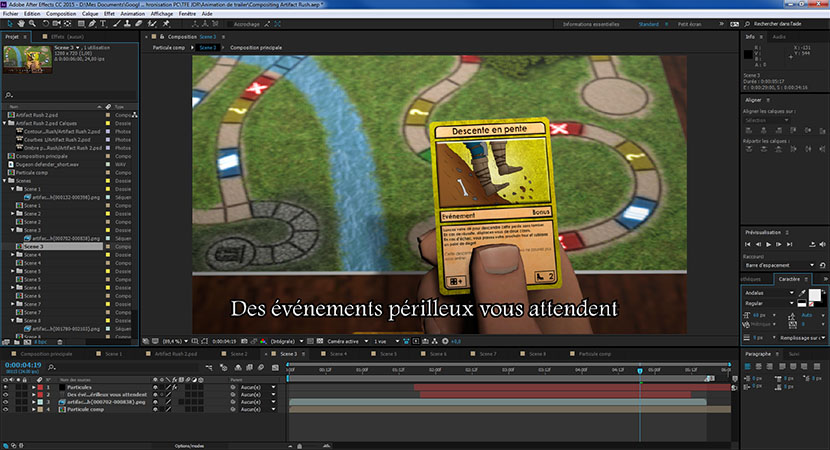Click the graph editor icon in the timeline
Image resolution: width=830 pixels, height=450 pixels.
275,367
